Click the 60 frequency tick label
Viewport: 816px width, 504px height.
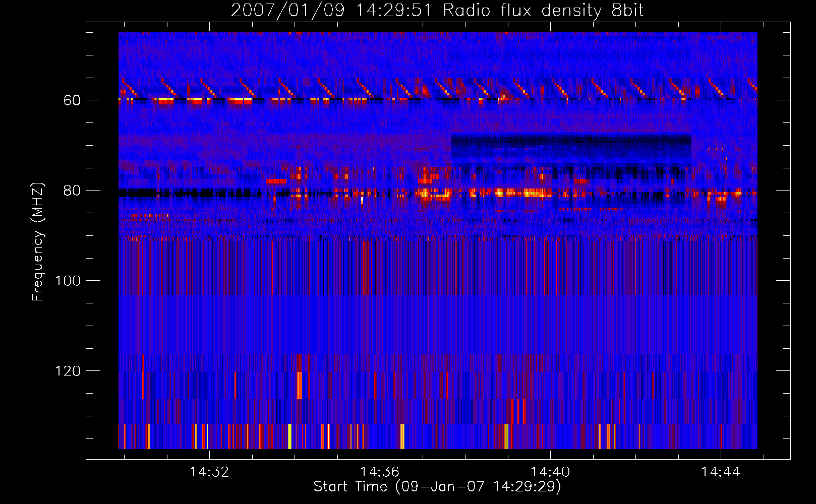pos(72,100)
